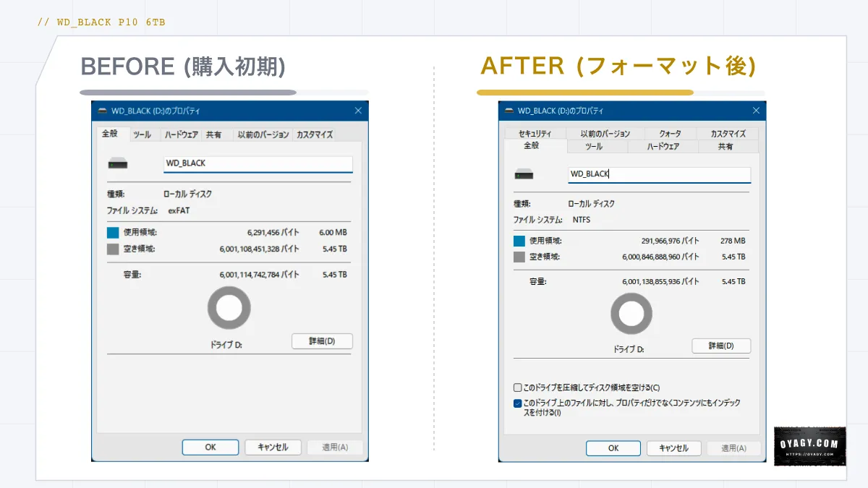Click OK in the AFTER dialog

point(613,448)
